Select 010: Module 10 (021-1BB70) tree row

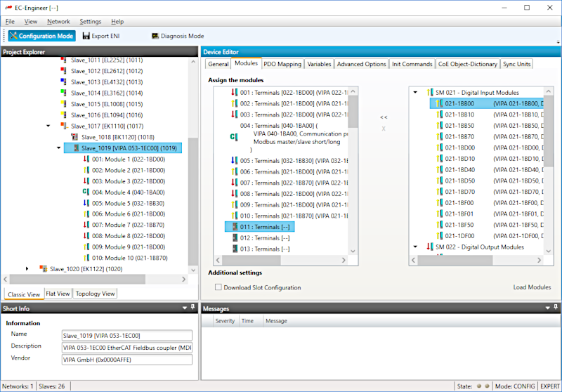click(x=126, y=258)
